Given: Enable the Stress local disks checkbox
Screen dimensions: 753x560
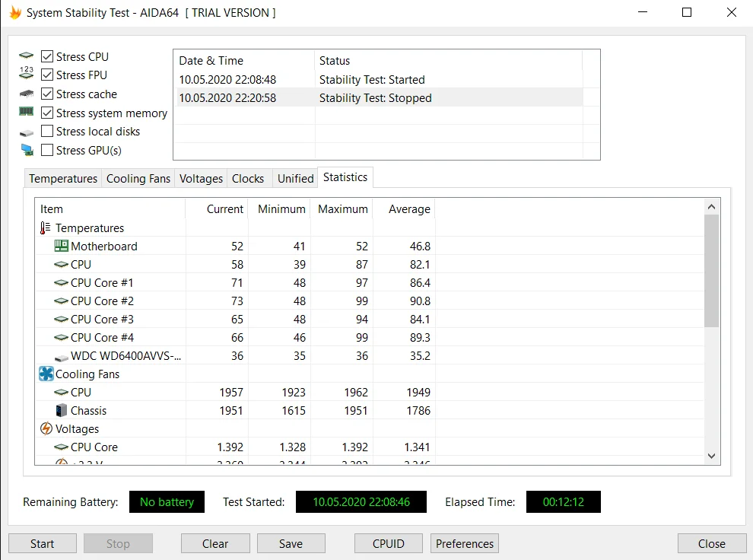Looking at the screenshot, I should point(47,131).
